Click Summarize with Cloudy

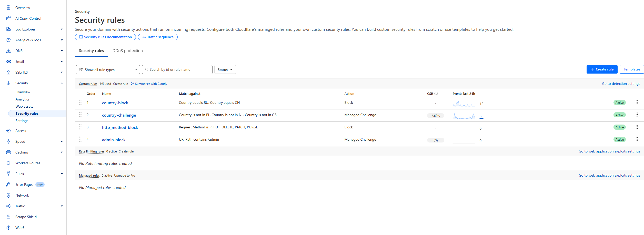click(151, 84)
